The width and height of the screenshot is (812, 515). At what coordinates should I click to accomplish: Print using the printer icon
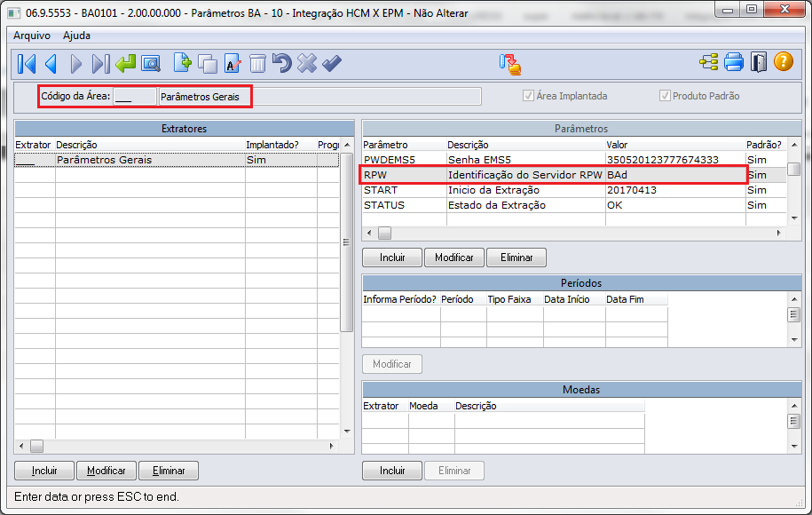(x=734, y=63)
